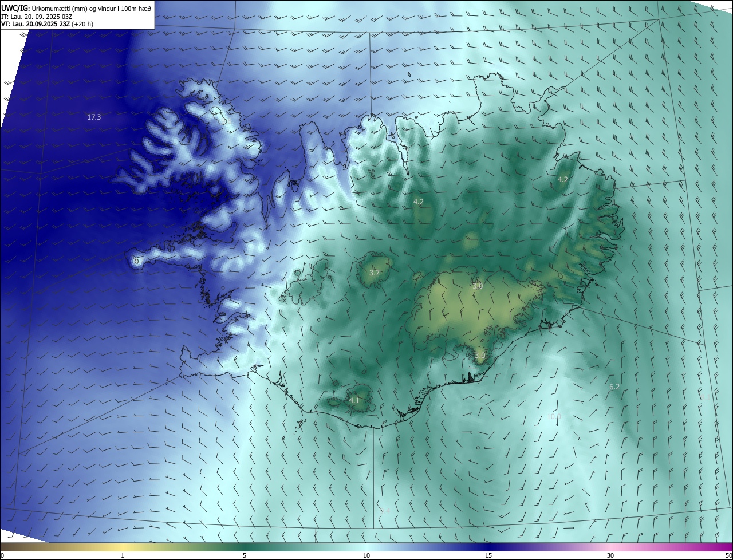Click the 3.0 value atop central Vatnajökull glacier
Viewport: 733px width, 560px height.
478,286
